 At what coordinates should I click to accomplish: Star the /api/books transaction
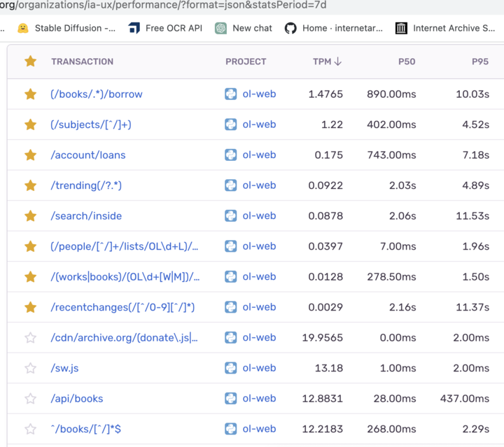click(x=30, y=399)
